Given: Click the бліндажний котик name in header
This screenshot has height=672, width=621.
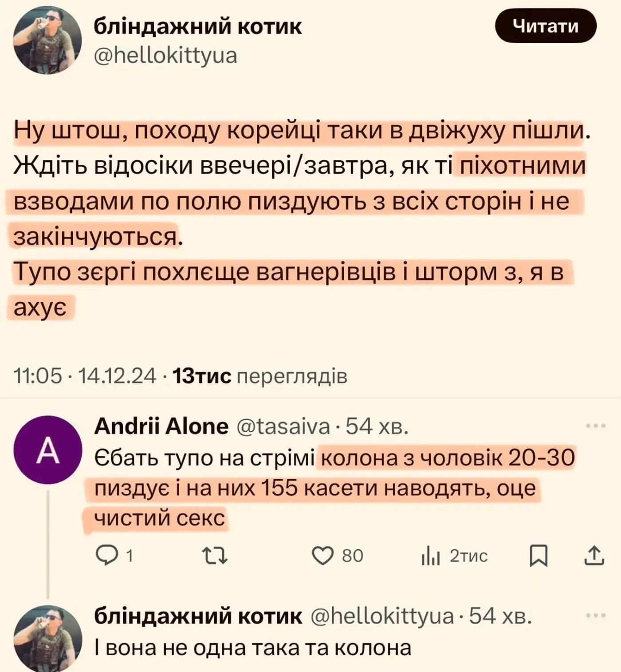Looking at the screenshot, I should pos(198,27).
